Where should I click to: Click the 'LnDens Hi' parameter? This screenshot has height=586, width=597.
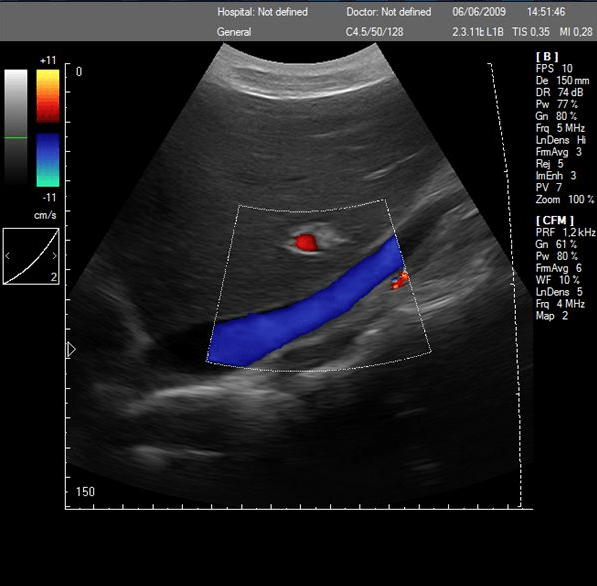pyautogui.click(x=561, y=140)
